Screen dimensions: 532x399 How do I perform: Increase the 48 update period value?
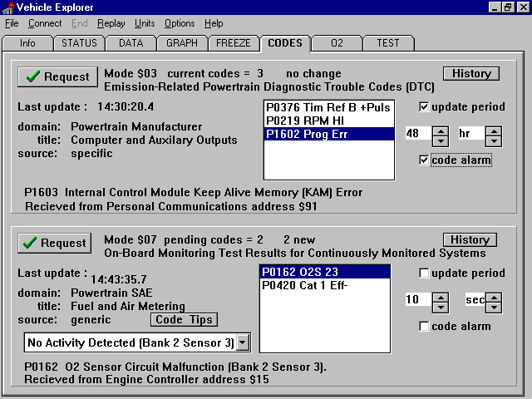pyautogui.click(x=441, y=129)
